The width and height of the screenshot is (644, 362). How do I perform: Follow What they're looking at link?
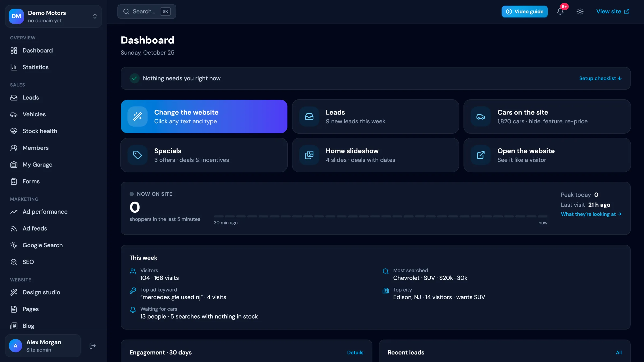pyautogui.click(x=591, y=214)
